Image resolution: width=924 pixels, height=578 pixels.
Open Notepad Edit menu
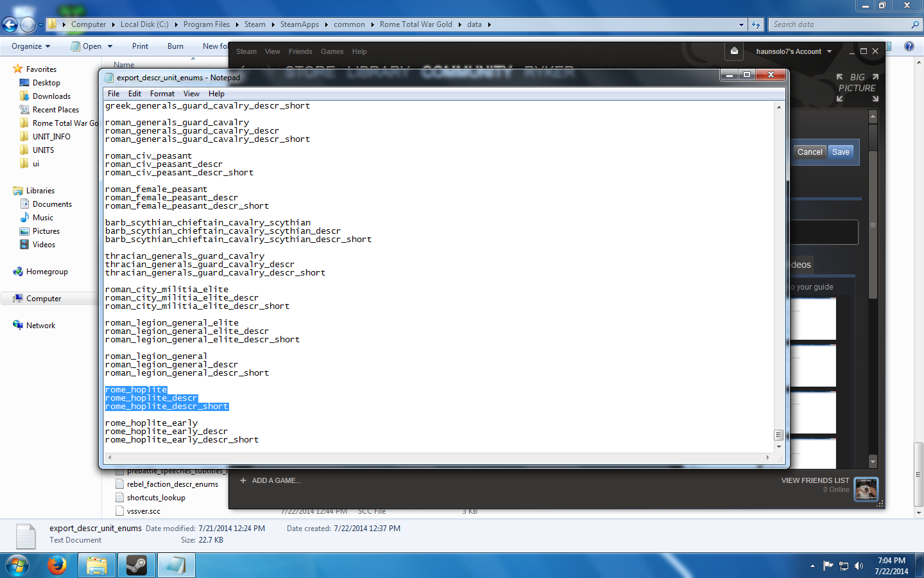point(135,94)
